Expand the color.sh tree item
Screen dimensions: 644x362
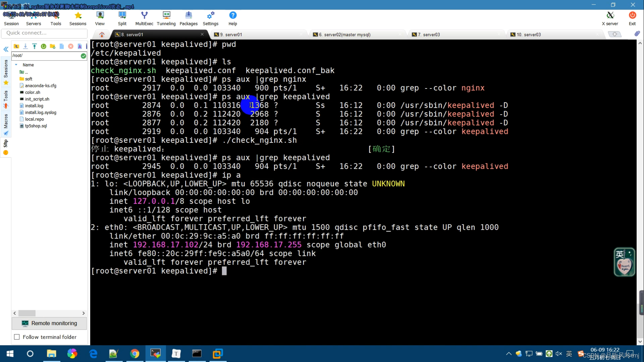[32, 92]
